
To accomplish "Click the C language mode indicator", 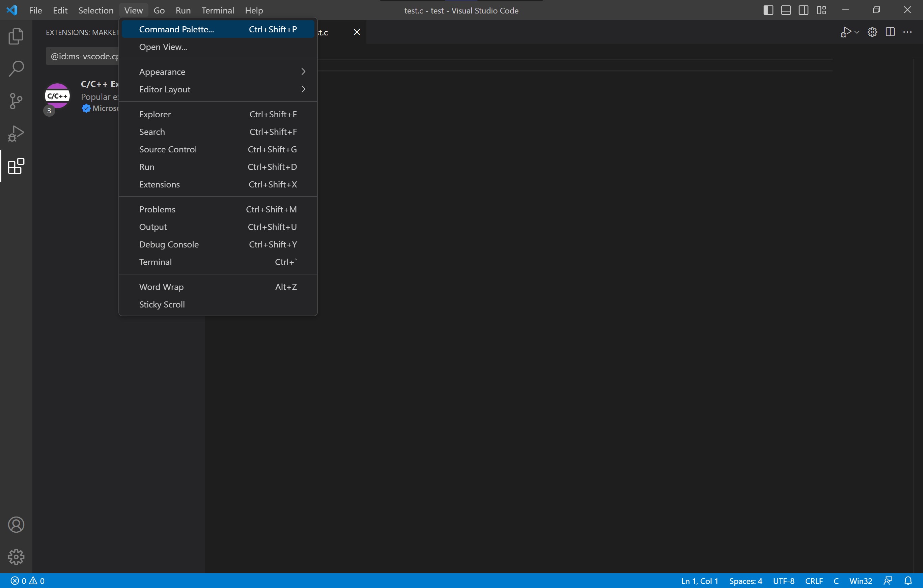I will coord(836,581).
